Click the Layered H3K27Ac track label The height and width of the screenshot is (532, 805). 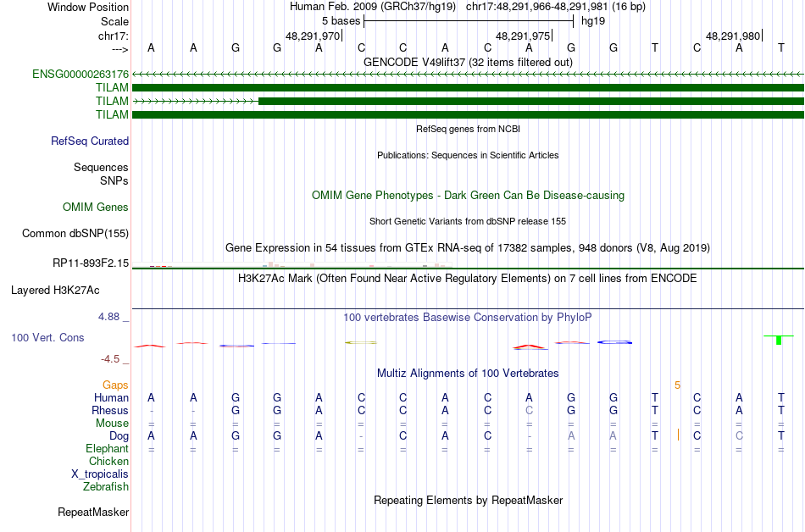[x=55, y=291]
